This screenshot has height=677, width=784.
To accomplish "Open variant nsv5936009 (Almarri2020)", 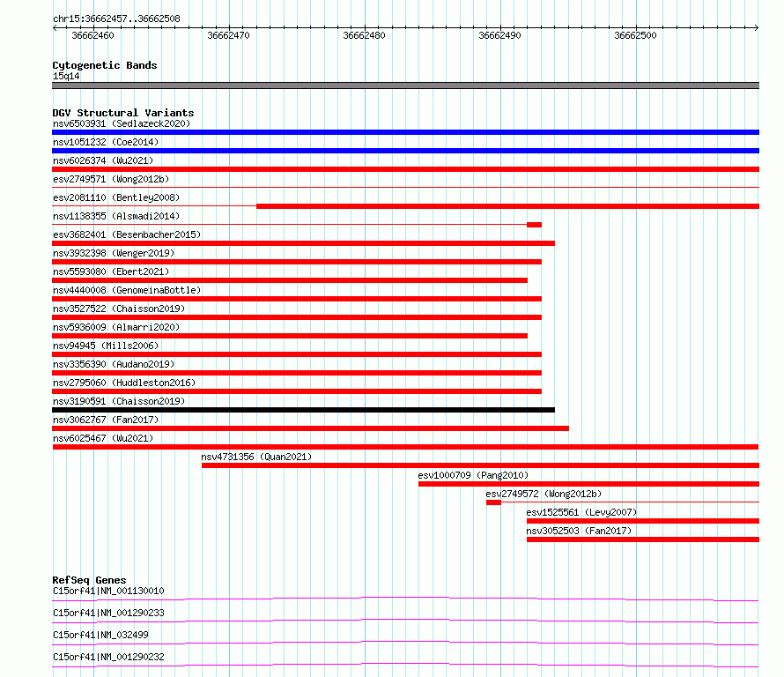I will [x=116, y=327].
